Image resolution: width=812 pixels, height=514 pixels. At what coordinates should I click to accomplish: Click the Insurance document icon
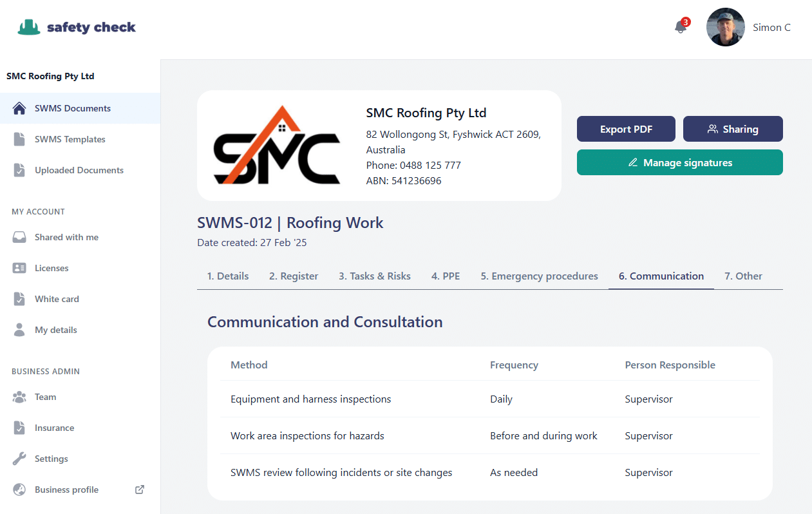point(19,428)
